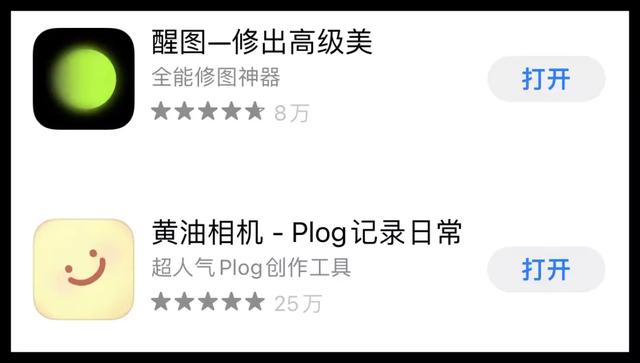Tap the 黄油相机 smiley face app icon

pyautogui.click(x=84, y=269)
